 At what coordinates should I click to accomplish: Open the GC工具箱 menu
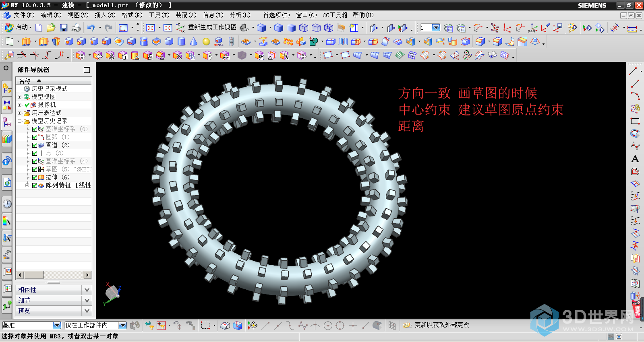[x=335, y=15]
